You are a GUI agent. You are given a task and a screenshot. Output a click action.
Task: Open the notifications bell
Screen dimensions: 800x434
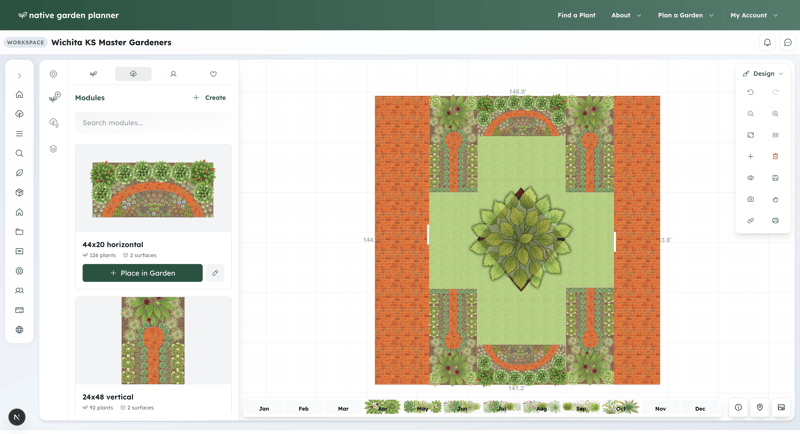(767, 43)
